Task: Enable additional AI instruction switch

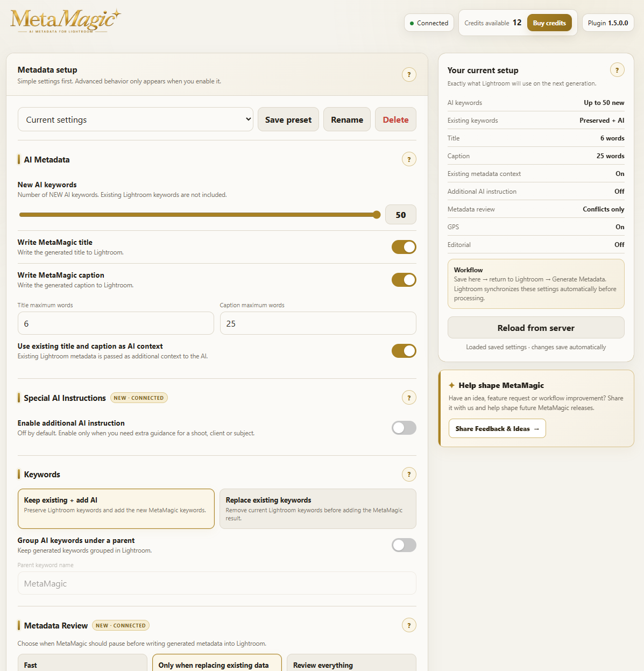Action: 404,428
